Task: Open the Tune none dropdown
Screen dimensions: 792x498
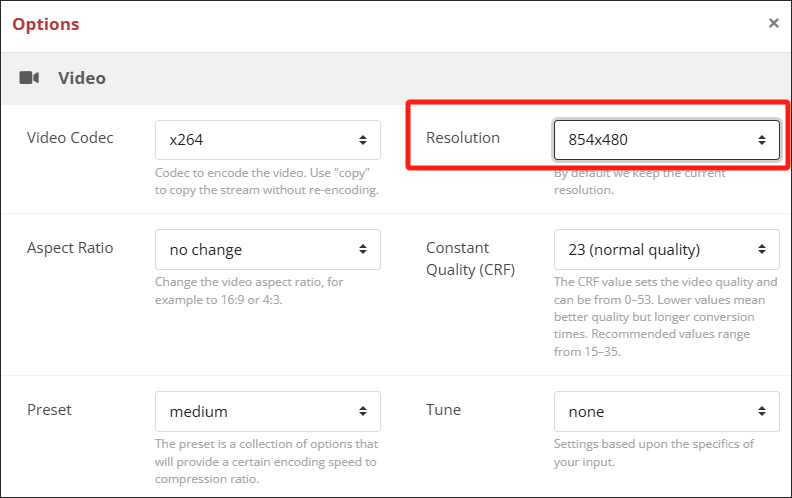Action: (x=666, y=411)
